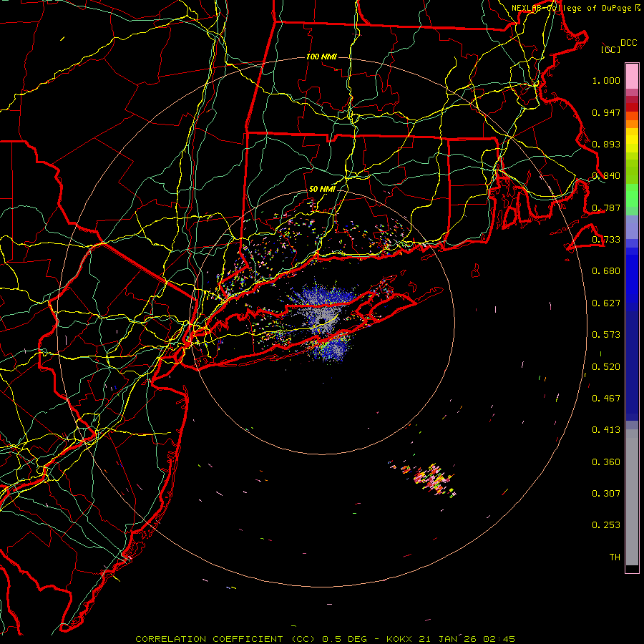The width and height of the screenshot is (644, 644).
Task: Click the 0.467 legend value
Action: pos(606,399)
